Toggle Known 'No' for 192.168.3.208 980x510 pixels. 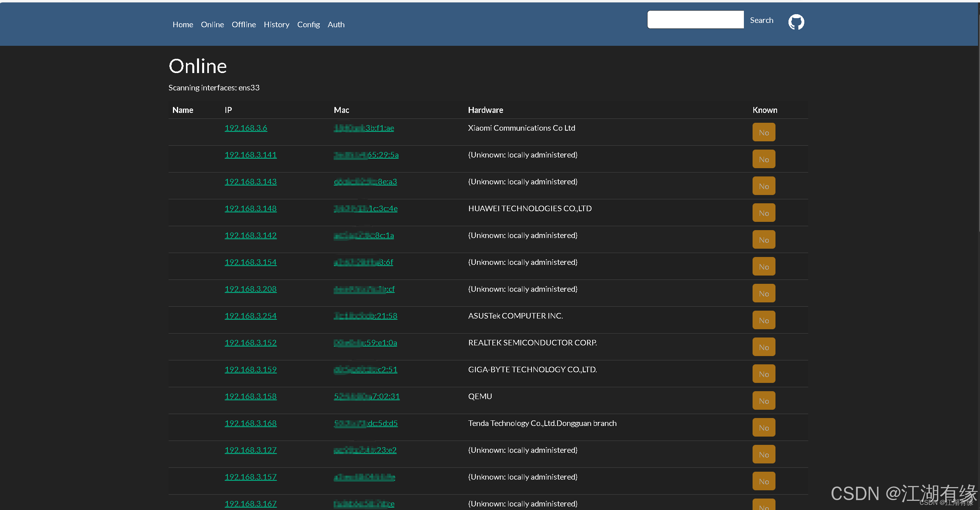[764, 293]
